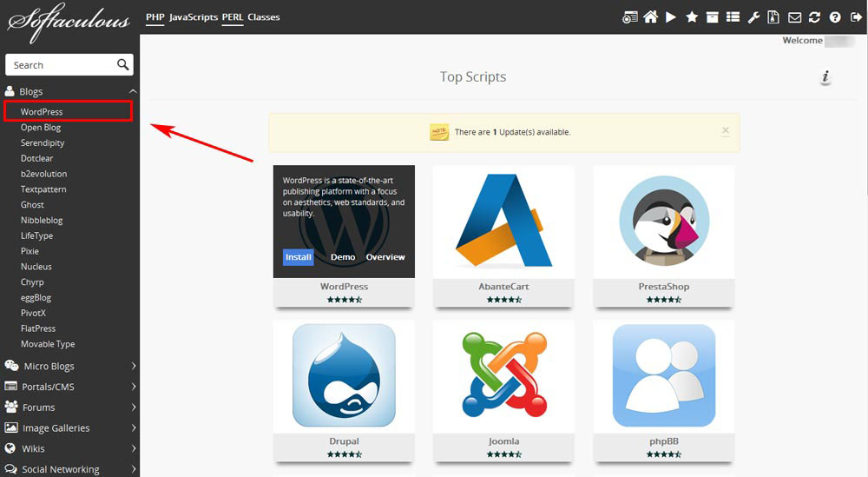
Task: Switch to the PERL tab
Action: [233, 17]
